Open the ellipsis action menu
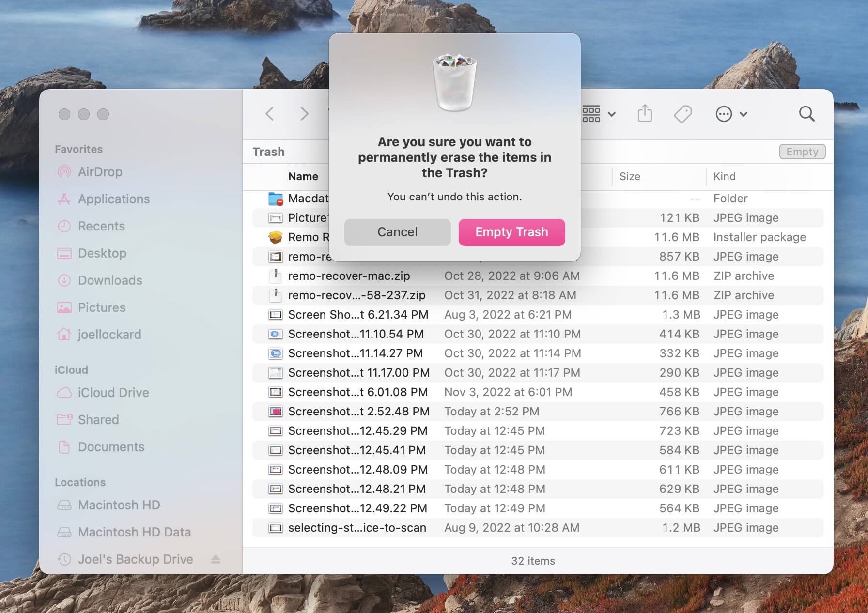 pyautogui.click(x=731, y=114)
